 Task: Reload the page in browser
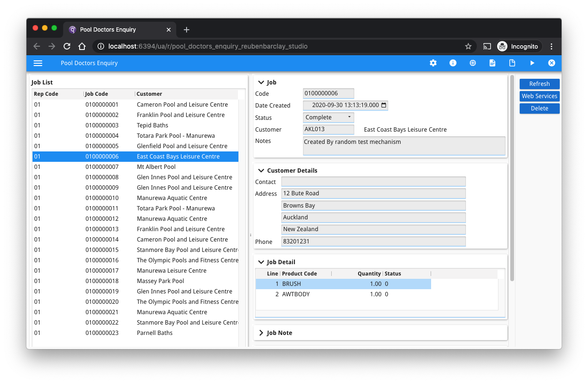point(67,46)
